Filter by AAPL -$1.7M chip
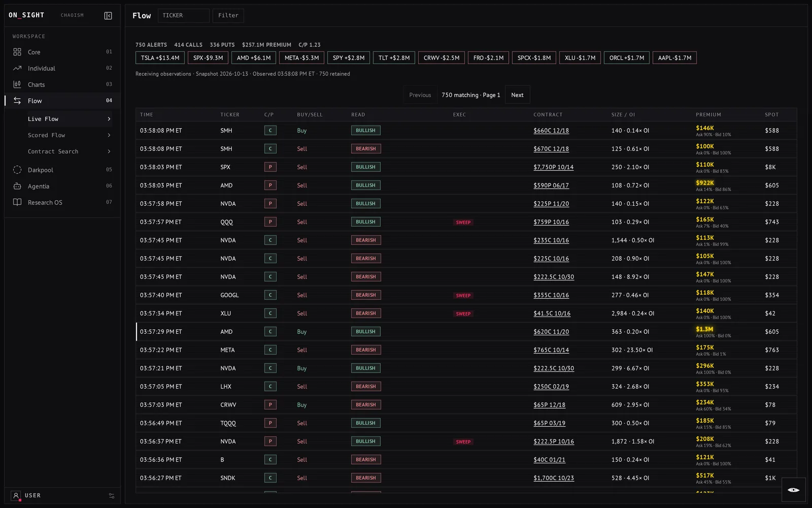This screenshot has width=812, height=508. 674,58
